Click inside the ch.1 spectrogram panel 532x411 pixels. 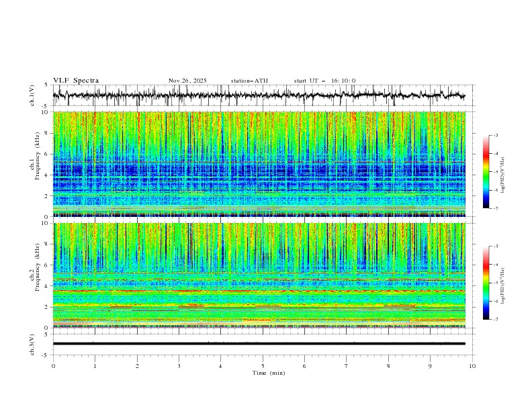(259, 164)
